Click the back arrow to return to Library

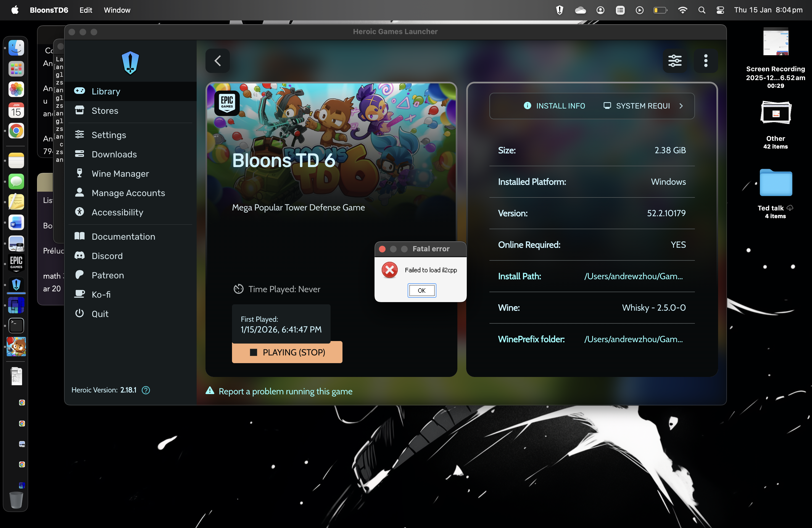point(217,61)
